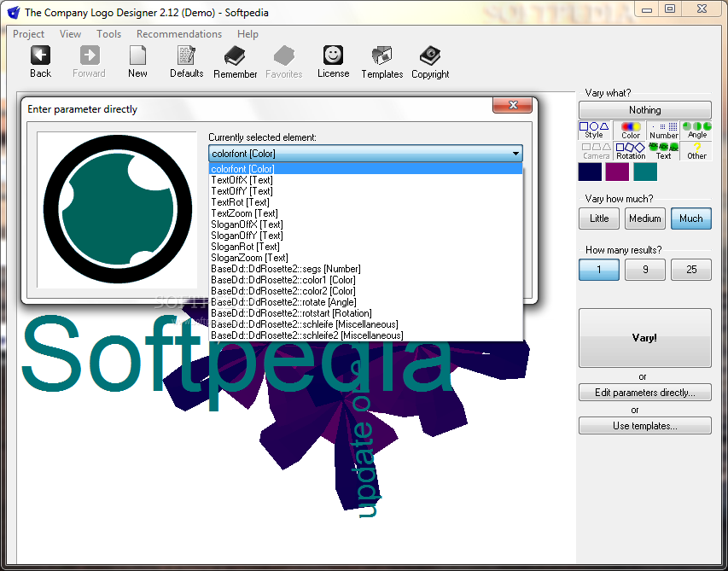This screenshot has height=571, width=728.
Task: Pick TextOffX [Text] from the list
Action: [366, 179]
